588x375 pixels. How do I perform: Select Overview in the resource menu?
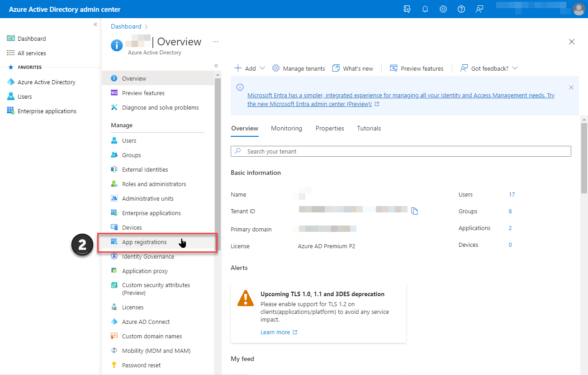(x=158, y=78)
